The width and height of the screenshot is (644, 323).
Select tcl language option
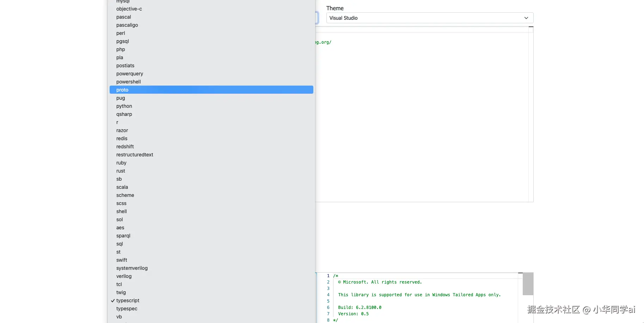click(x=211, y=284)
